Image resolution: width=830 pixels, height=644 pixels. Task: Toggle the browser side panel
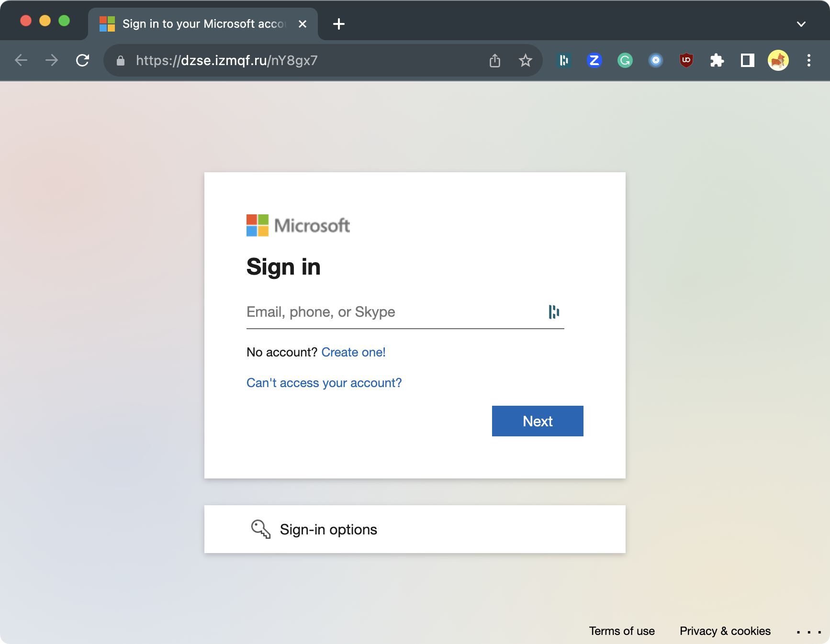tap(748, 60)
